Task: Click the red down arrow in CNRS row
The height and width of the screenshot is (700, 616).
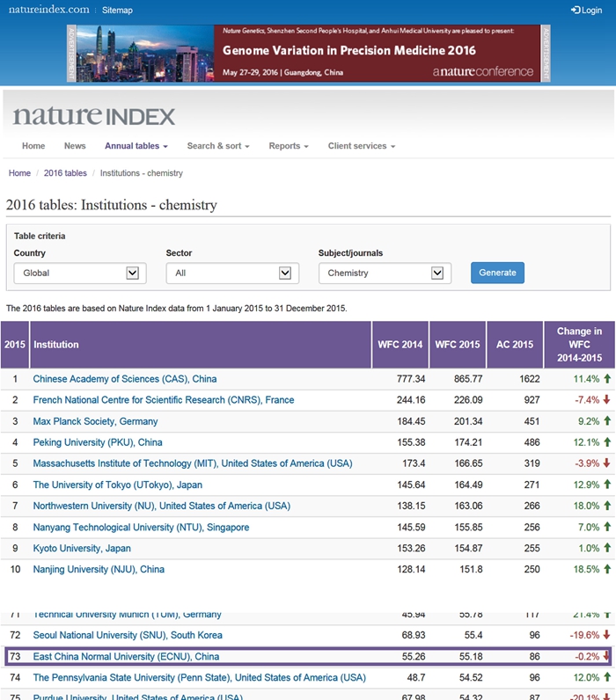Action: (606, 400)
